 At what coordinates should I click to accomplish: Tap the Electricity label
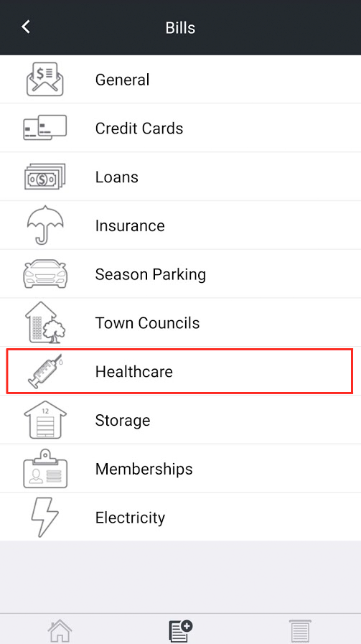[x=130, y=518]
